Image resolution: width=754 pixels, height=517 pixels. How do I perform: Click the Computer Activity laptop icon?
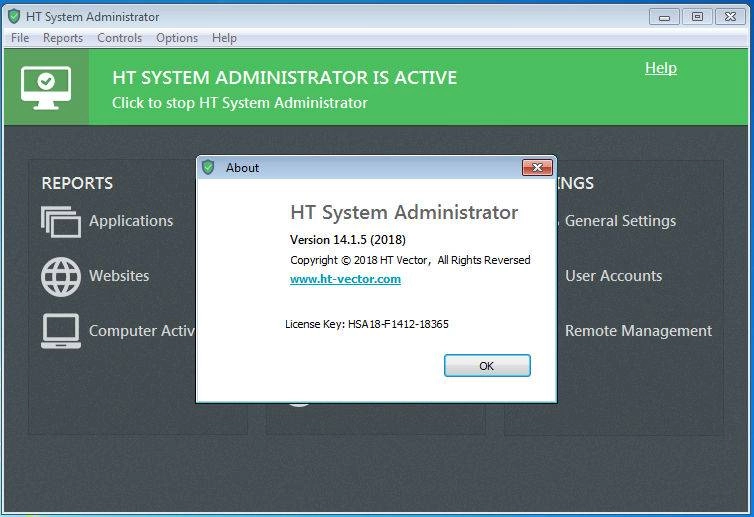(61, 331)
